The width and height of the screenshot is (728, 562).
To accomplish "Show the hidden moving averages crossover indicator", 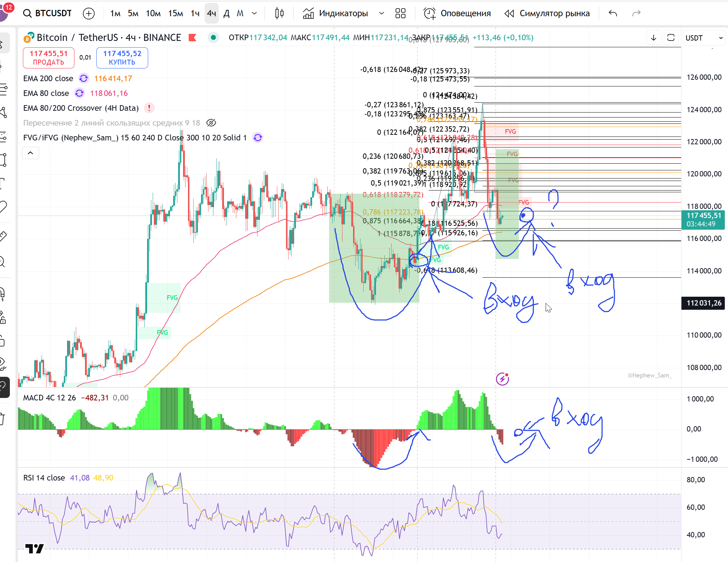I will coord(211,123).
